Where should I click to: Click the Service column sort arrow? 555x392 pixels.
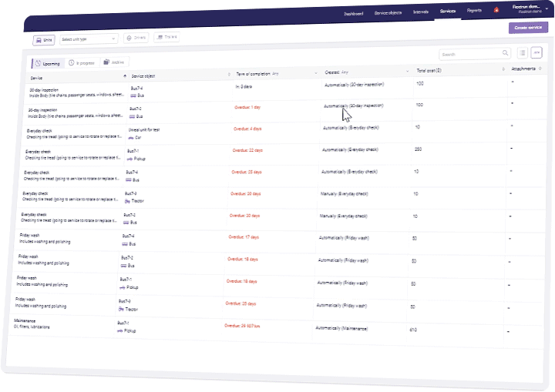tap(125, 76)
